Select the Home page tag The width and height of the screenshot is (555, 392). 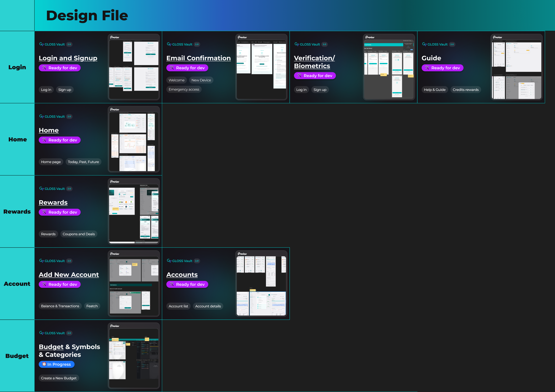click(51, 162)
